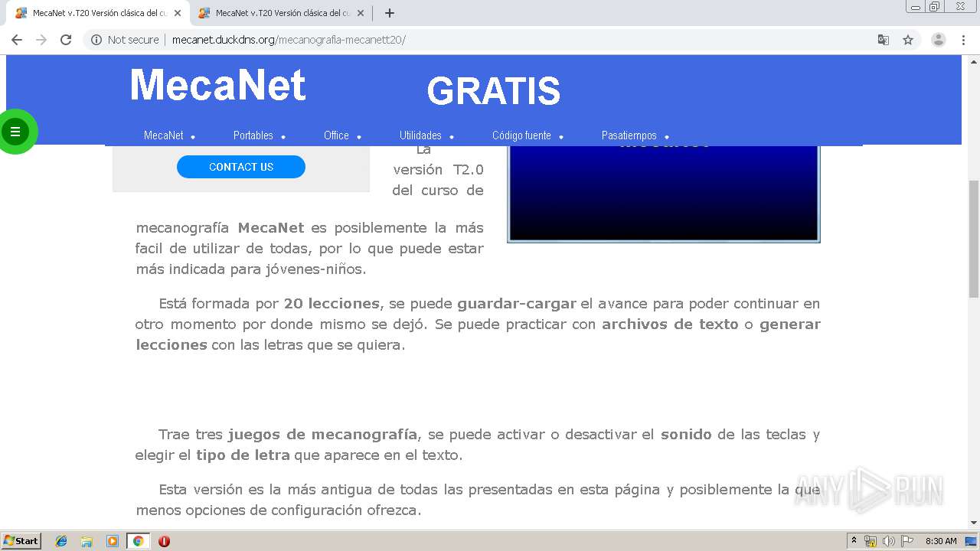980x551 pixels.
Task: Open the green hamburger side menu
Action: [15, 132]
